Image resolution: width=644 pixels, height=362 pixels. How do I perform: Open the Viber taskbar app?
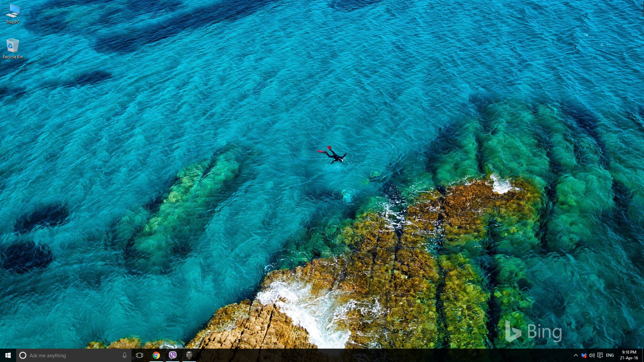pos(173,355)
